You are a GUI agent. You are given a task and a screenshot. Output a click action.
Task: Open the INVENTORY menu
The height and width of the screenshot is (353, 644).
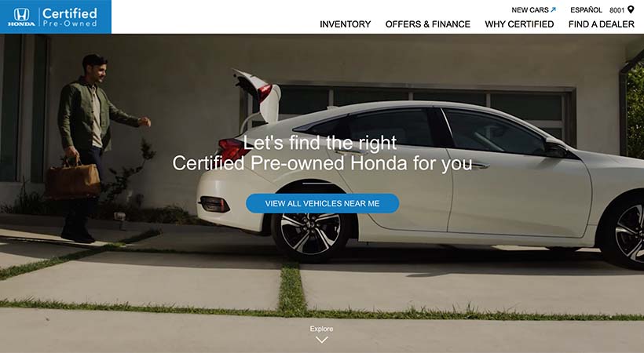[345, 24]
